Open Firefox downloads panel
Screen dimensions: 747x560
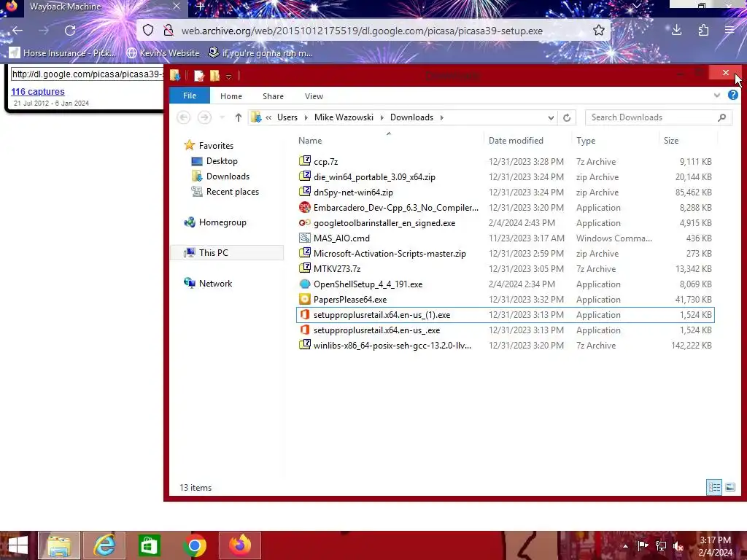[x=676, y=31]
